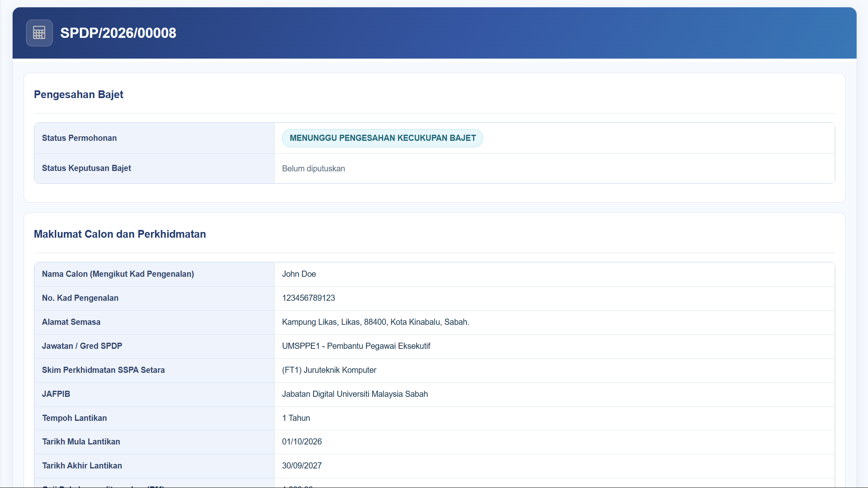Click the 1 Tahun value
Viewport: 868px width, 488px height.
point(296,418)
